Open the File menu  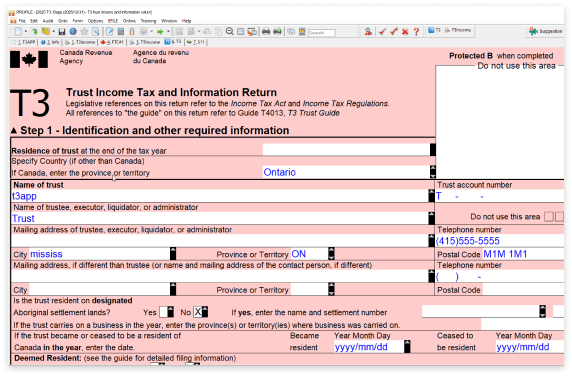pyautogui.click(x=22, y=21)
